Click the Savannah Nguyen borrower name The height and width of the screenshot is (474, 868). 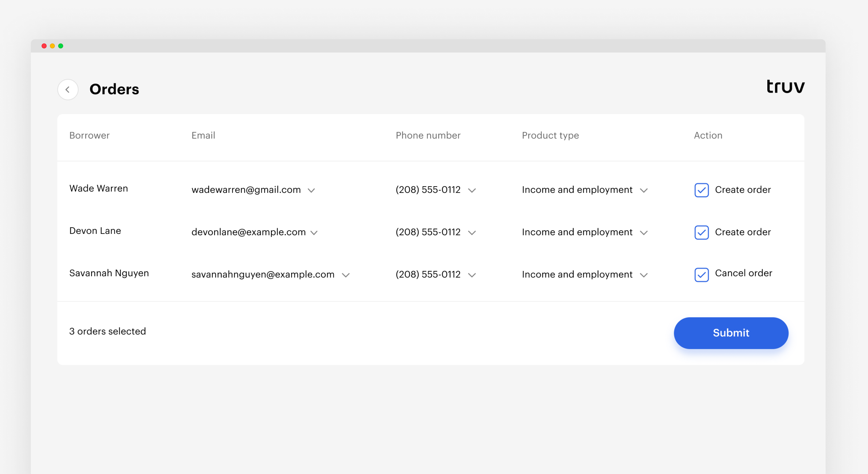coord(109,273)
